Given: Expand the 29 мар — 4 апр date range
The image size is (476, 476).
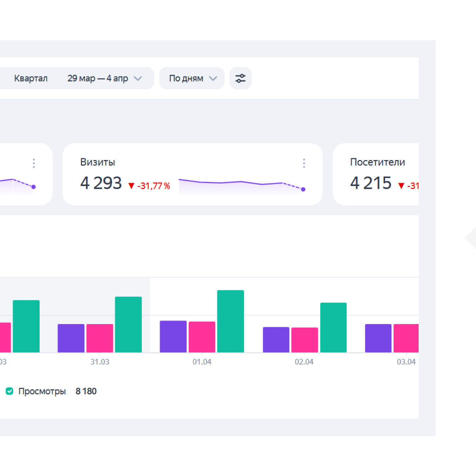Looking at the screenshot, I should (x=98, y=78).
